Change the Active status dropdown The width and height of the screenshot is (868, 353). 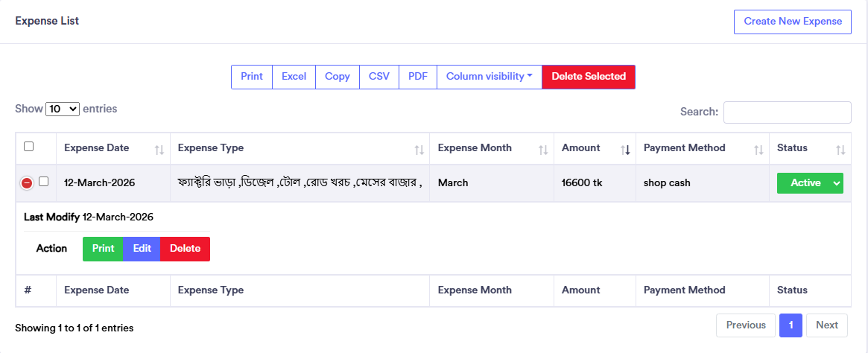[810, 183]
